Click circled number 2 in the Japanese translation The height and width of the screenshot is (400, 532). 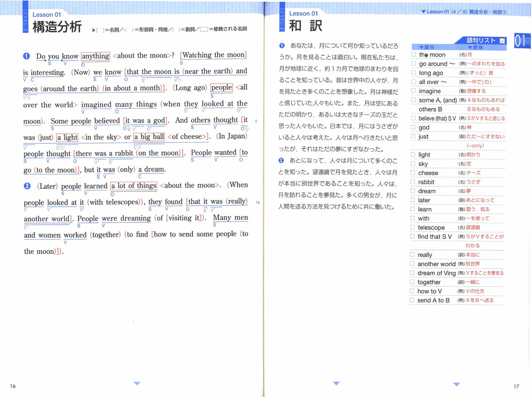[281, 160]
